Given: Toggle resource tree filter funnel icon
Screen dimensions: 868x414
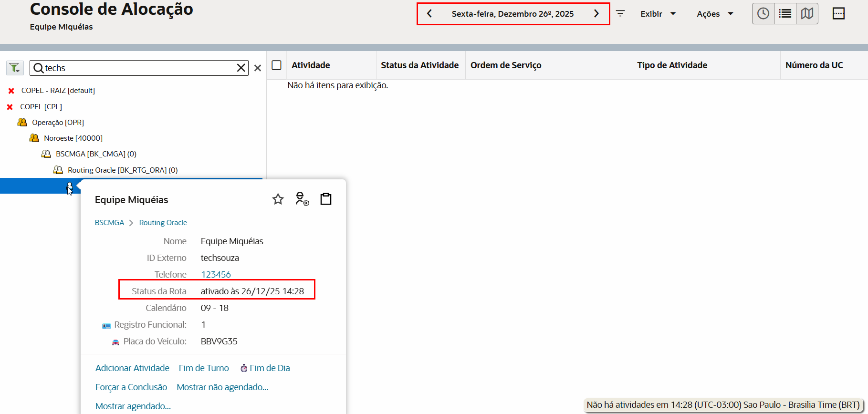Looking at the screenshot, I should (15, 68).
